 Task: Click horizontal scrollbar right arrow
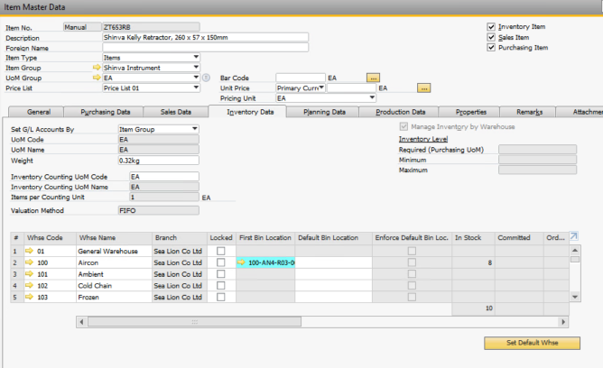click(563, 322)
